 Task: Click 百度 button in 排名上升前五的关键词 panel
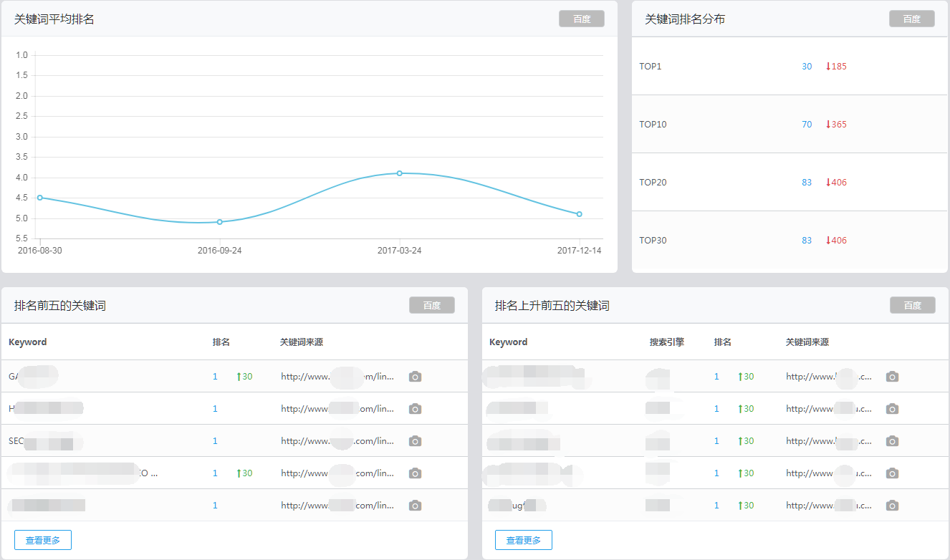pos(912,305)
